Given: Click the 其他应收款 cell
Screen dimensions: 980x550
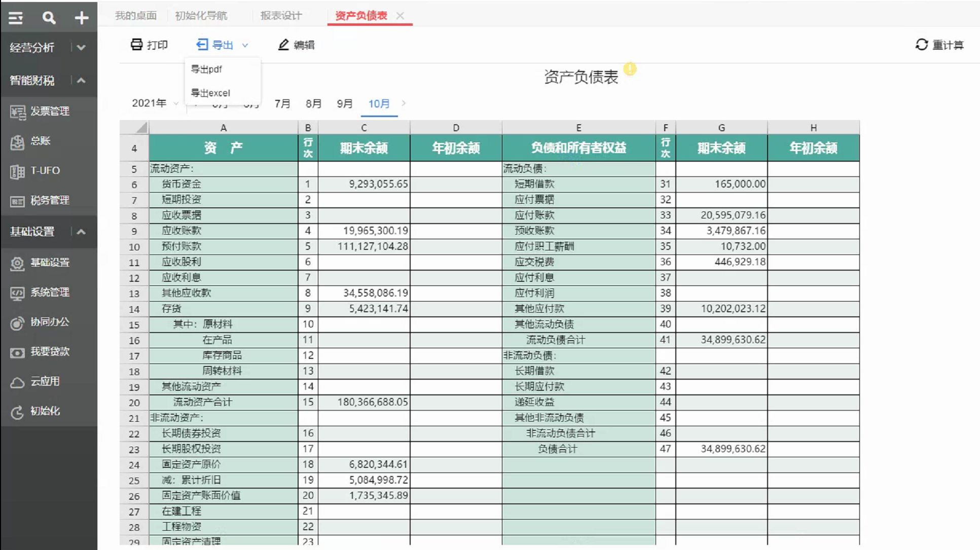Looking at the screenshot, I should coord(224,293).
